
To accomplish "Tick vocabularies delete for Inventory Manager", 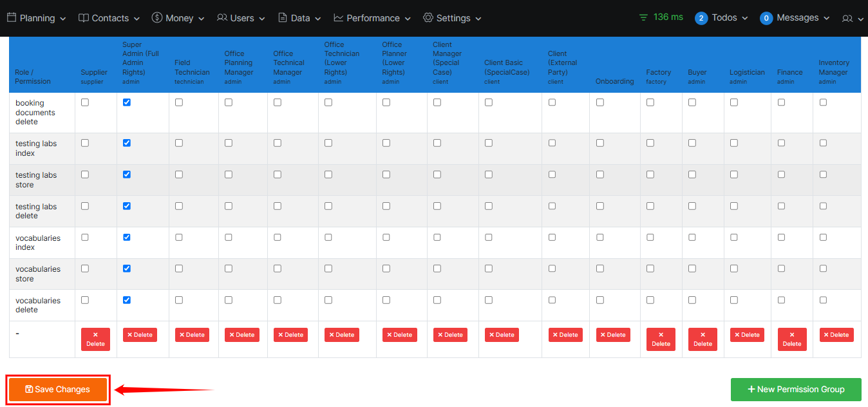I will click(823, 300).
